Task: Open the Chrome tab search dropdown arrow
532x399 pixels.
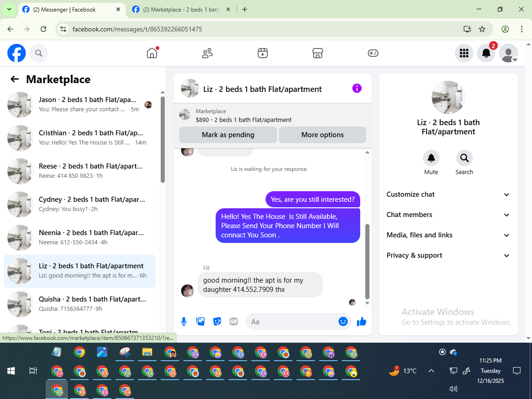Action: [x=9, y=10]
